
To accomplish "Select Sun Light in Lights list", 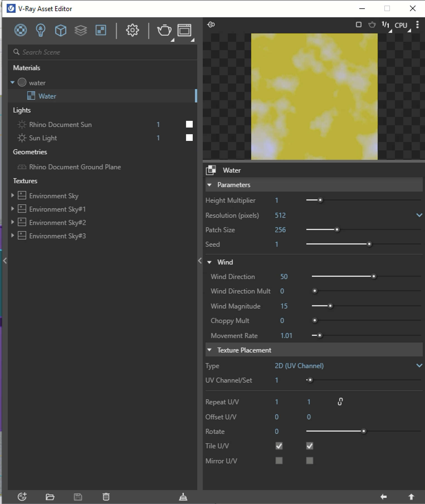I will (x=43, y=138).
